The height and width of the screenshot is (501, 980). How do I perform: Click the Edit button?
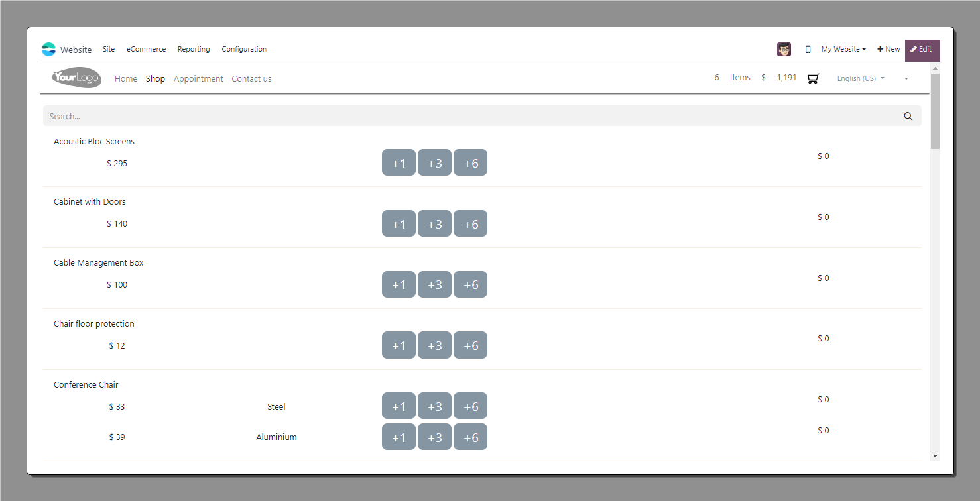point(922,50)
